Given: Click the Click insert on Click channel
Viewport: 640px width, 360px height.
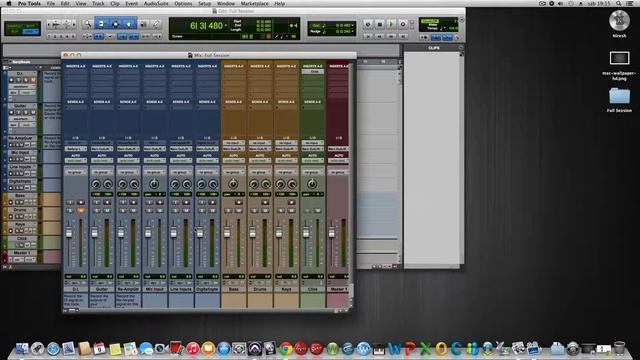Looking at the screenshot, I should 312,71.
